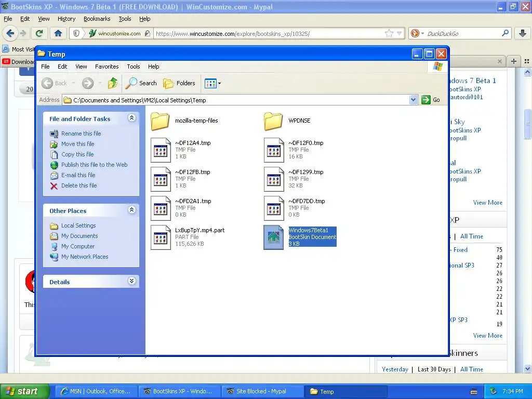The width and height of the screenshot is (532, 399).
Task: Open the Mypal browser History menu
Action: 66,19
